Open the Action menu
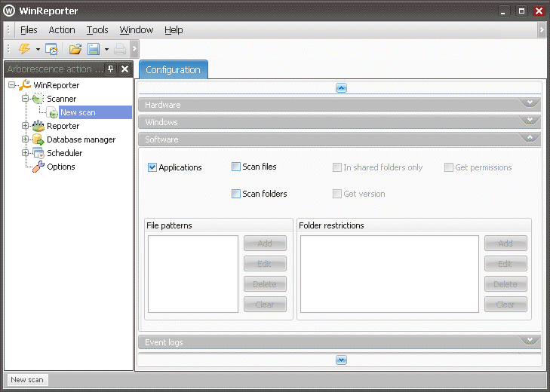Viewport: 550px width, 392px height. pyautogui.click(x=62, y=30)
